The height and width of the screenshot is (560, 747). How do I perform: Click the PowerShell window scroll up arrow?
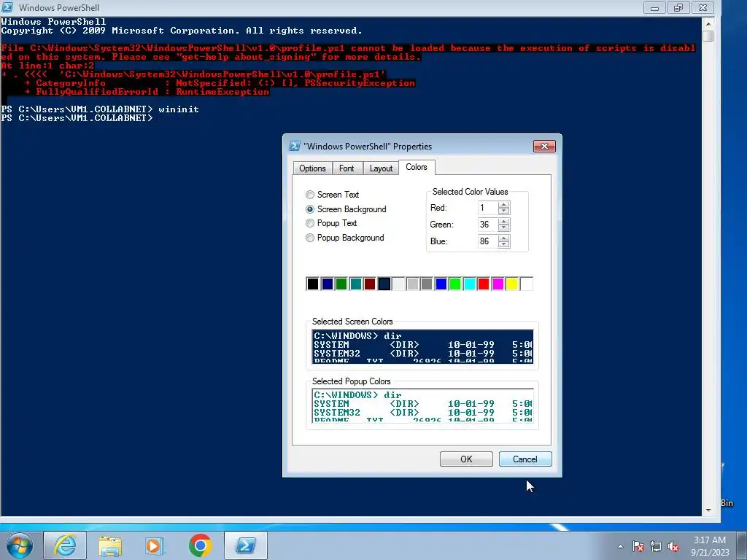tap(708, 23)
